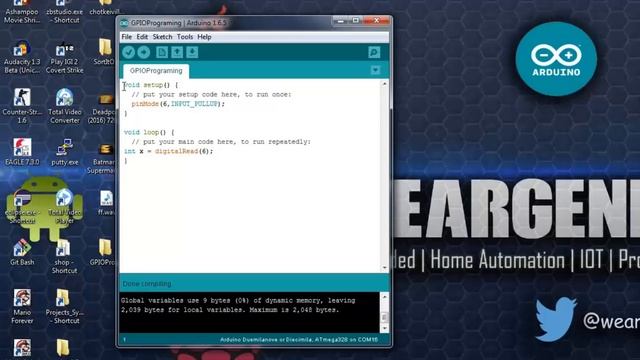Open the Serial Monitor magnifier icon
640x360 pixels.
pyautogui.click(x=374, y=52)
